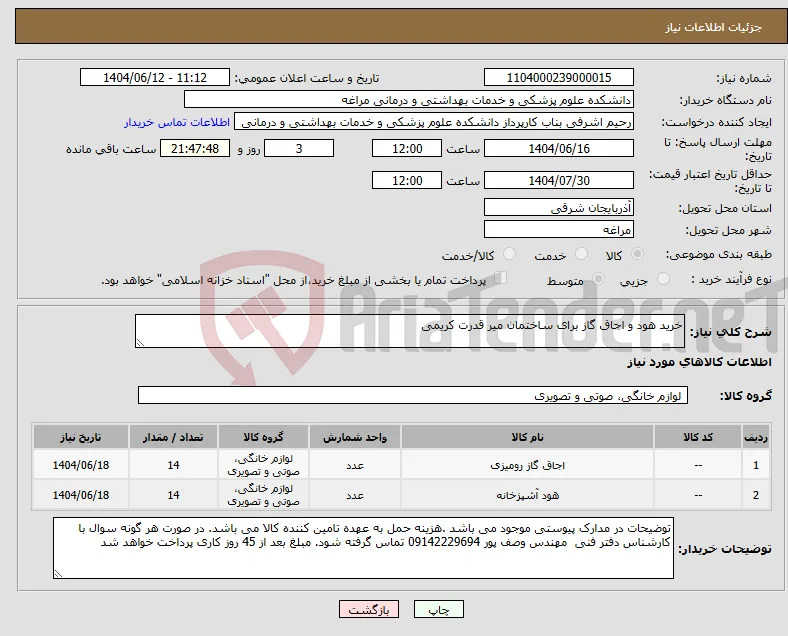Click the announcement date field 1404/06/12 - 11:12
The image size is (788, 636).
point(155,77)
